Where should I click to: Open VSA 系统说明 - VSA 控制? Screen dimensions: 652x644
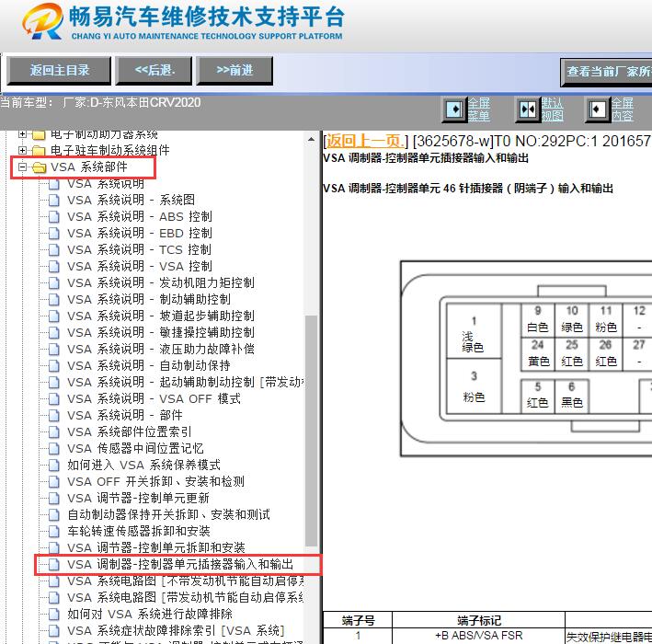coord(140,266)
